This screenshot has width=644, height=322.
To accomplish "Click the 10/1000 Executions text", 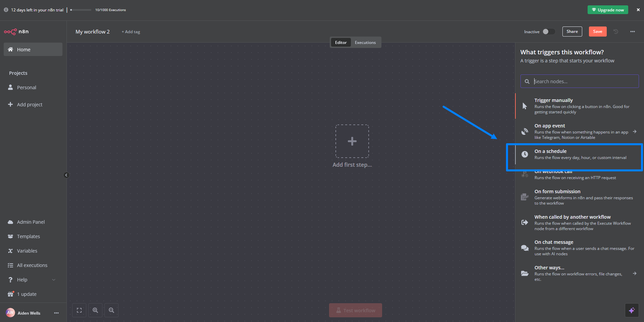I will [110, 10].
